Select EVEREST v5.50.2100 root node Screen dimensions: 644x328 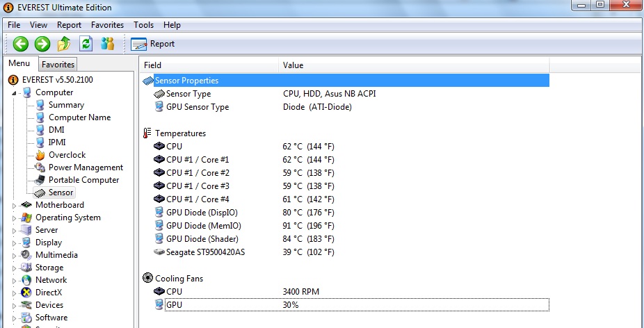51,80
